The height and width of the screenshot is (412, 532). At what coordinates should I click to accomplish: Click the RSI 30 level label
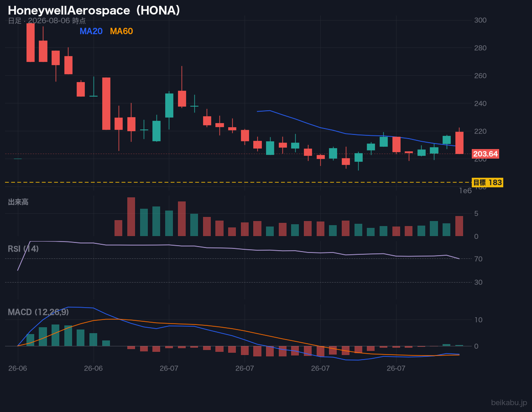pyautogui.click(x=479, y=282)
